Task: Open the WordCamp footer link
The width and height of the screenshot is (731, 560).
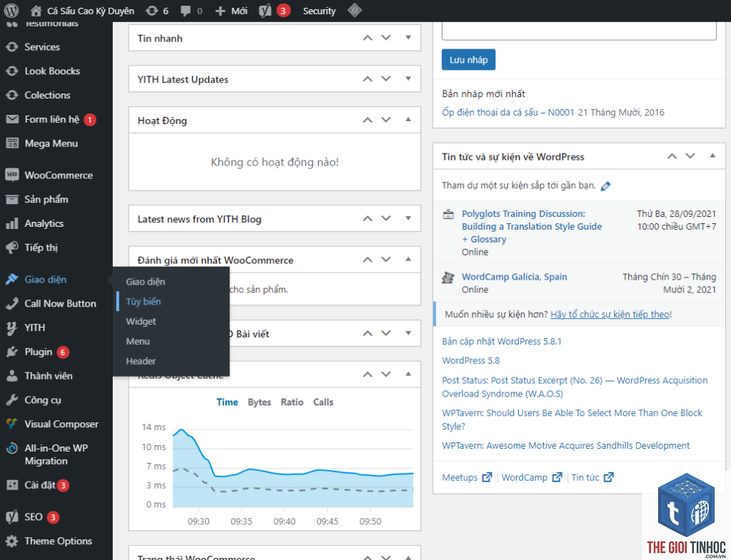Action: click(531, 477)
